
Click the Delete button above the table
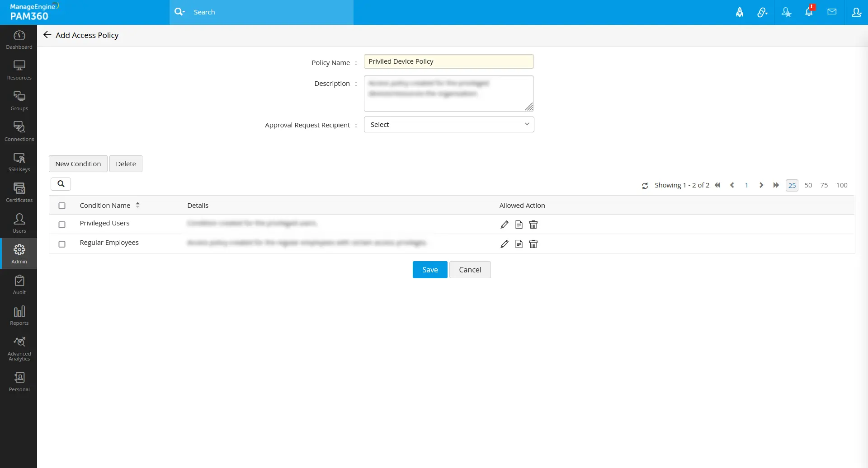126,164
